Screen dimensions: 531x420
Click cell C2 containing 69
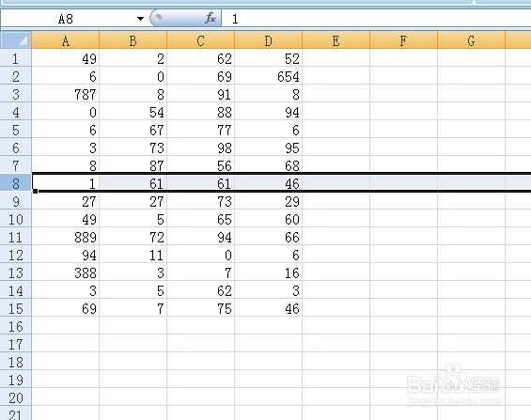pos(200,76)
